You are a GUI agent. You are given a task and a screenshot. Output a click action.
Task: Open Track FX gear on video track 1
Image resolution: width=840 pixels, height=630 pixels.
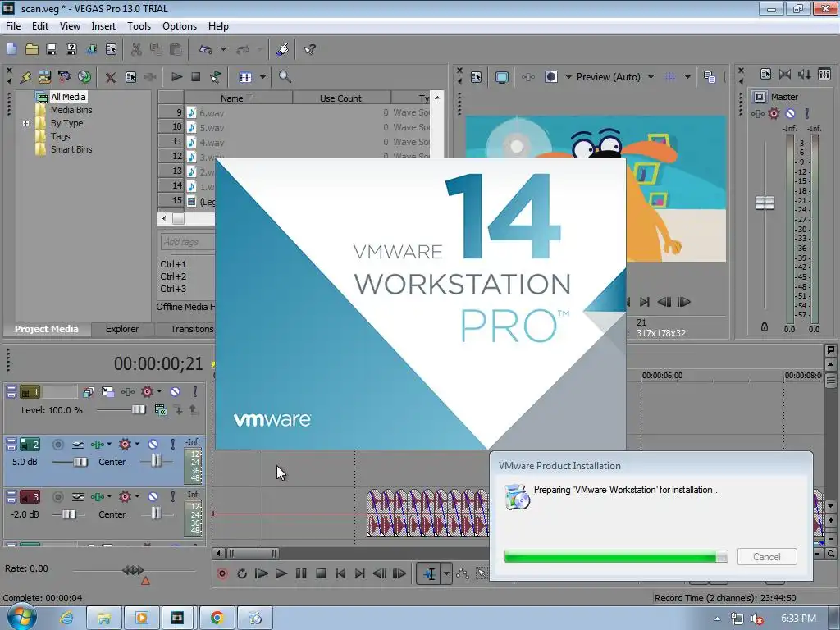click(x=147, y=392)
